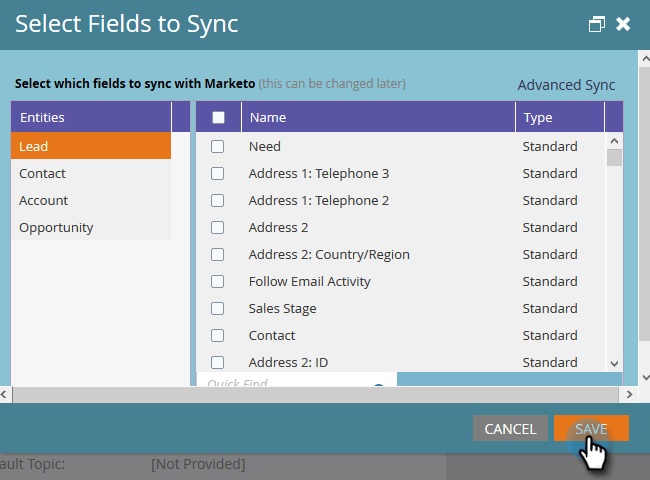
Task: Tick the Follow Email Activity checkbox
Action: click(217, 282)
